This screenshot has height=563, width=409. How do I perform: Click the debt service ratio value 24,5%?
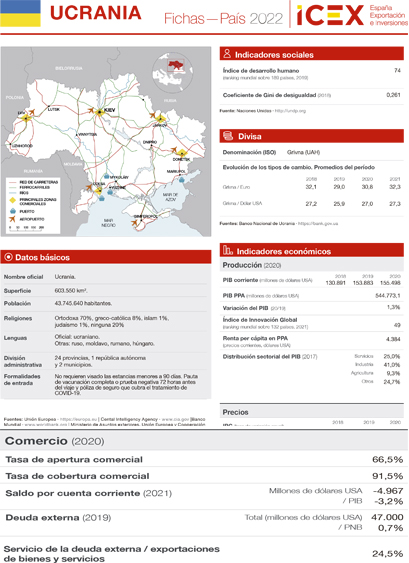click(387, 553)
